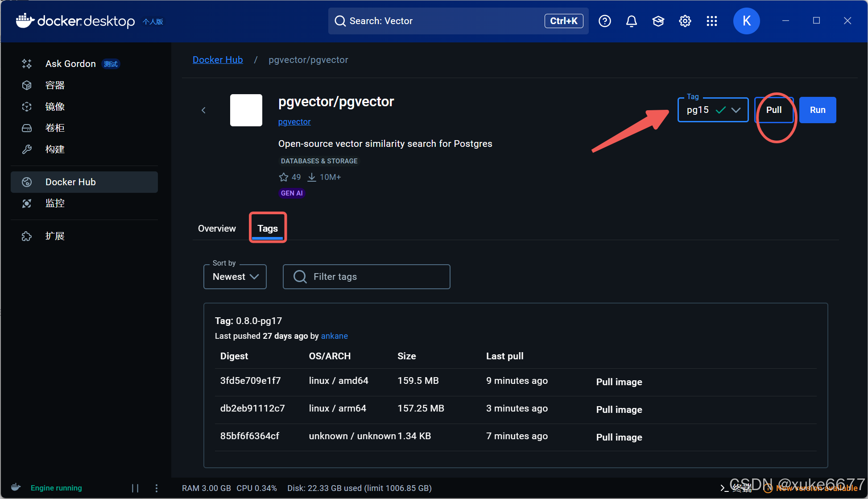This screenshot has width=868, height=499.
Task: Click the builds wrench icon
Action: pos(27,150)
